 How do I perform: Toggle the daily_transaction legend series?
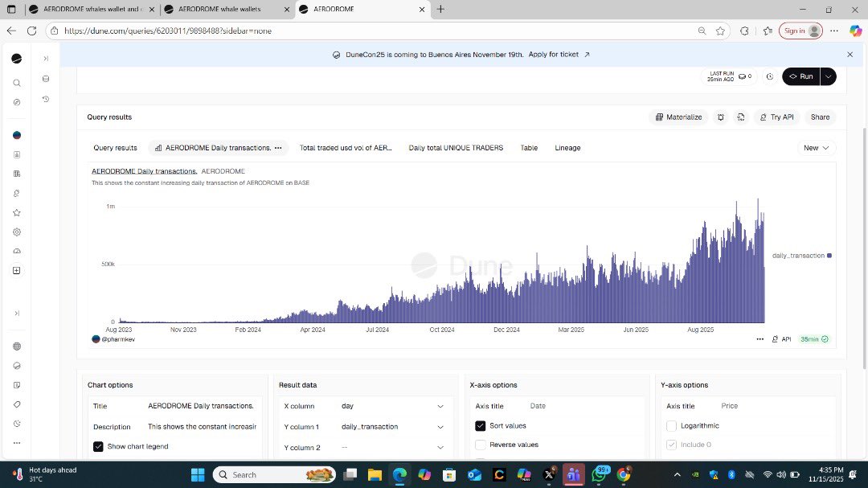click(x=801, y=256)
